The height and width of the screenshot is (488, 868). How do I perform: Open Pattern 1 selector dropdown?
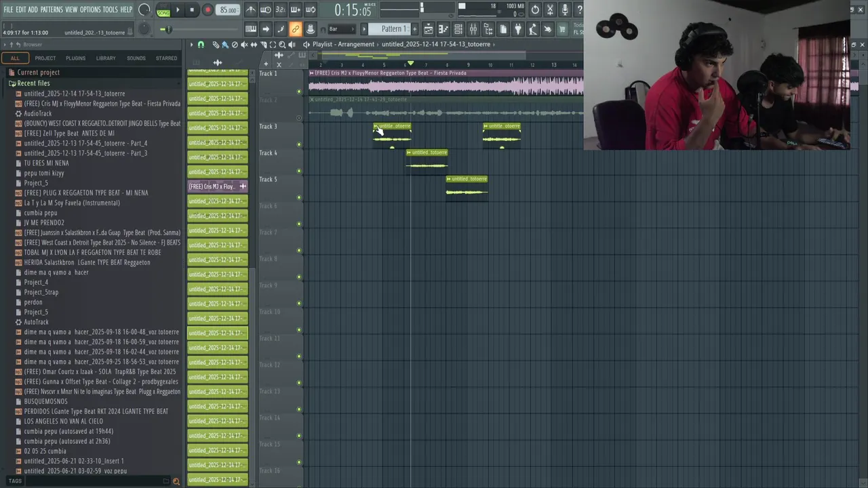coord(391,29)
